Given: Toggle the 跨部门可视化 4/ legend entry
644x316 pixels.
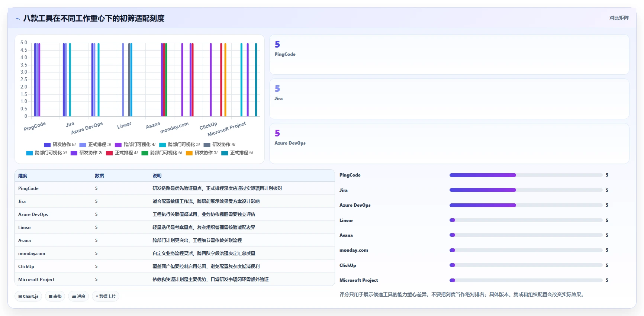Looking at the screenshot, I should click(135, 145).
